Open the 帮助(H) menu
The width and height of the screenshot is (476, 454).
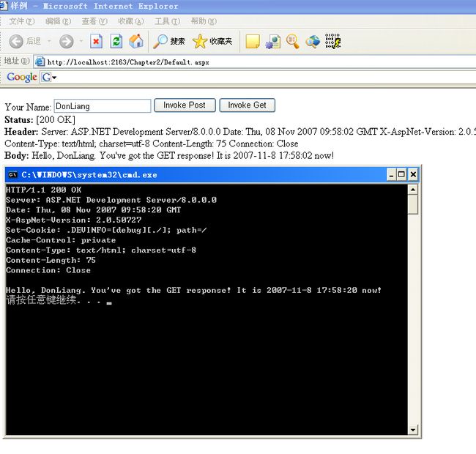tap(204, 21)
